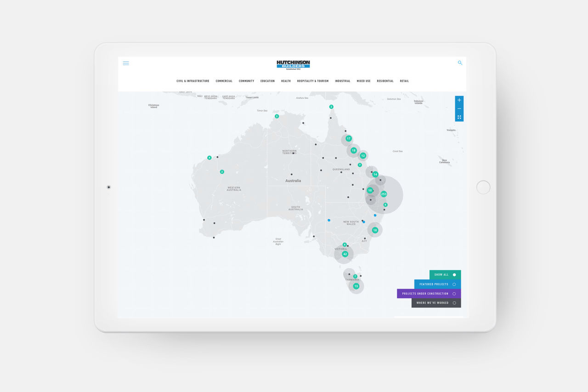
Task: Click the 17 cluster marker in north Queensland
Action: click(x=349, y=139)
